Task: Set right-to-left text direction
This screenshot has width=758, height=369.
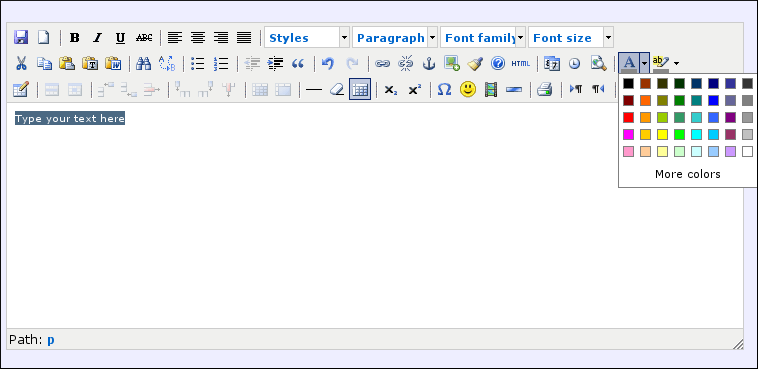Action: [x=598, y=89]
